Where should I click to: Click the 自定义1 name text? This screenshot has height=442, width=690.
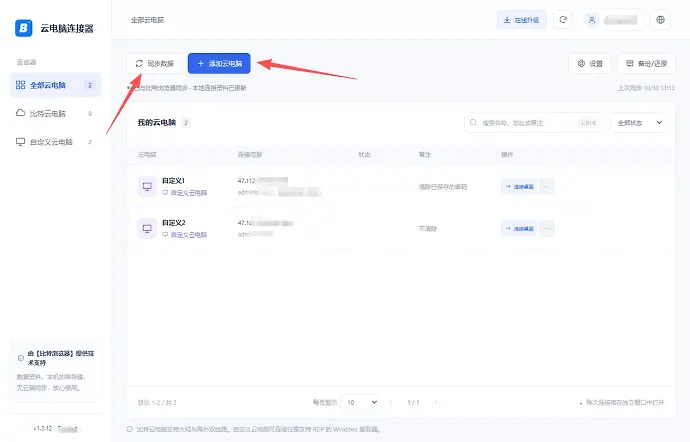pos(173,180)
